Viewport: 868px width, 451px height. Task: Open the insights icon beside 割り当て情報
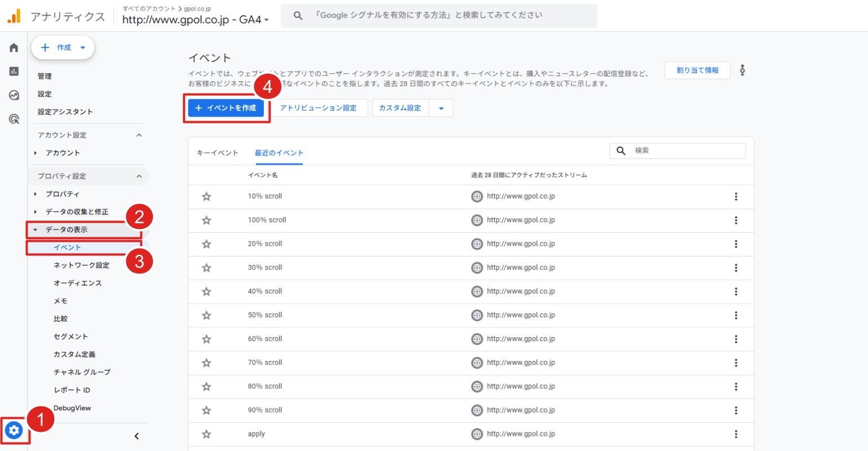tap(742, 70)
